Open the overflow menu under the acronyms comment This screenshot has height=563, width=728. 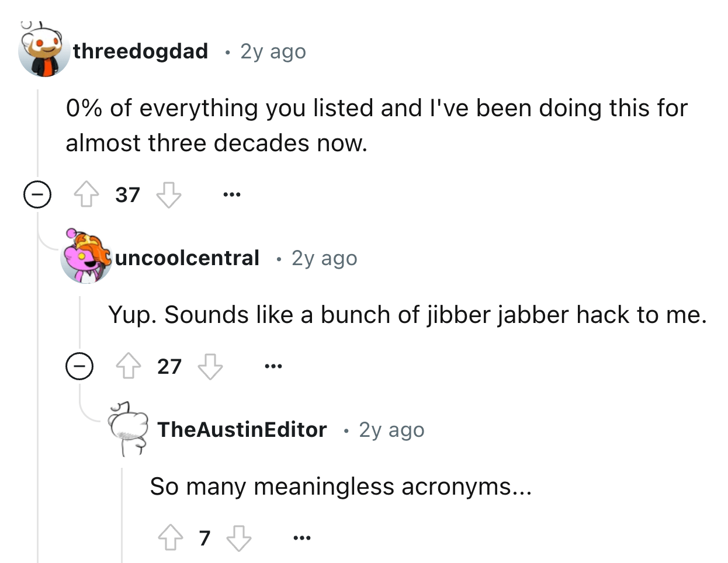(301, 537)
